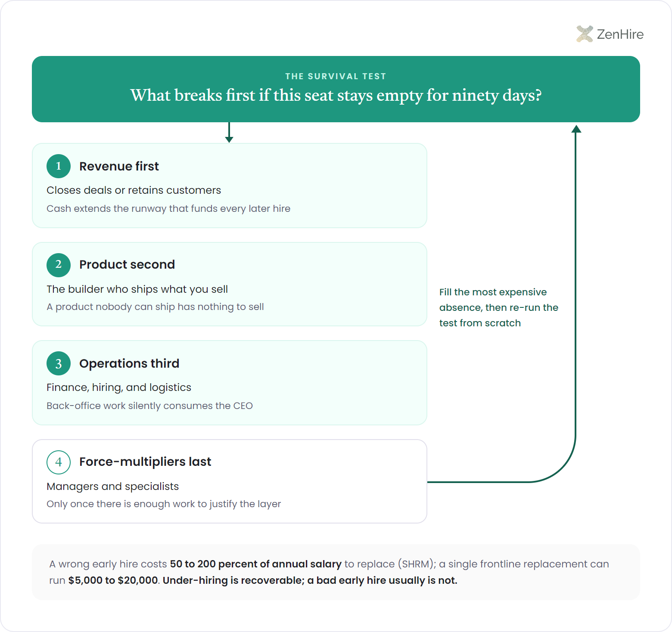Click the ZenHire logo icon
672x632 pixels.
[585, 34]
